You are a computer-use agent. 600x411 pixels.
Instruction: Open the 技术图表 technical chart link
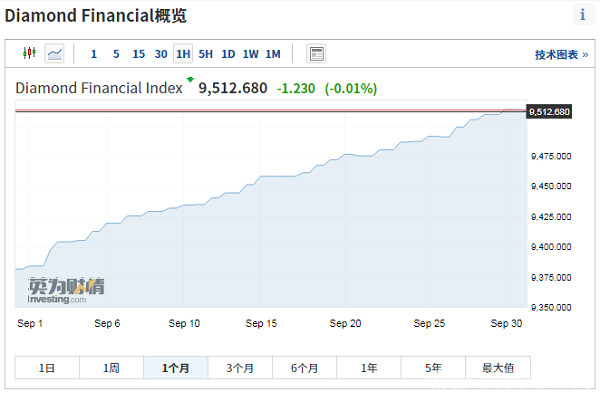point(562,55)
